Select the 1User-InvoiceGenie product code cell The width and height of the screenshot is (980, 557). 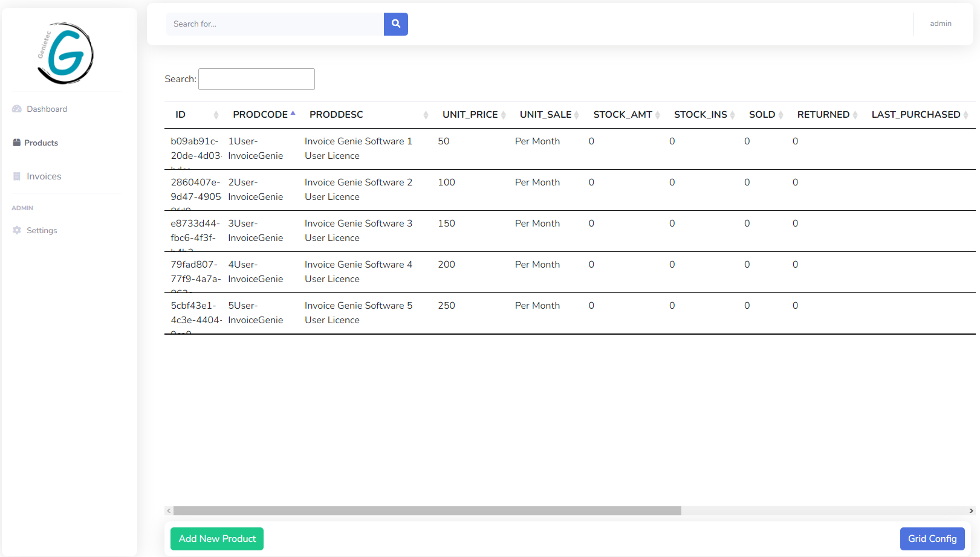[256, 149]
